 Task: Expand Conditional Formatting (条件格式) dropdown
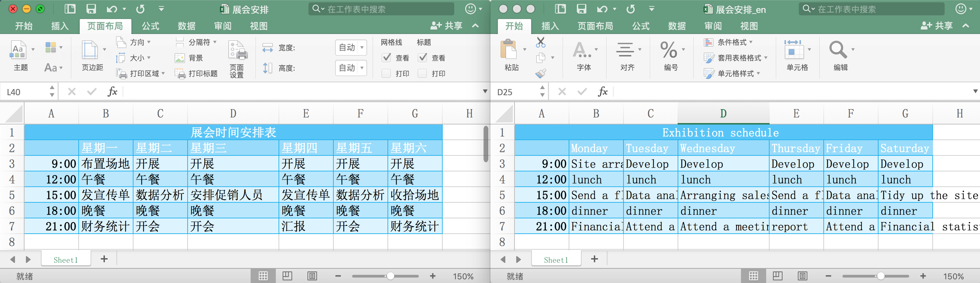750,42
